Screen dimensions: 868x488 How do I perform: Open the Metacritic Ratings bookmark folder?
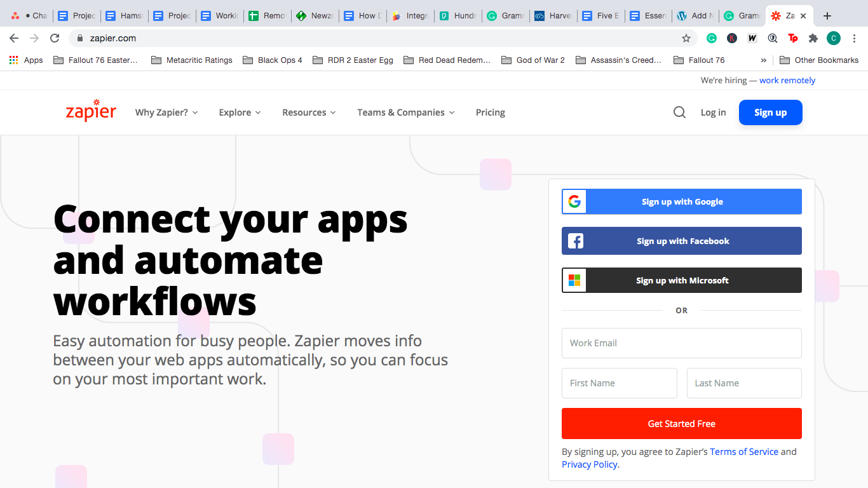pyautogui.click(x=192, y=60)
